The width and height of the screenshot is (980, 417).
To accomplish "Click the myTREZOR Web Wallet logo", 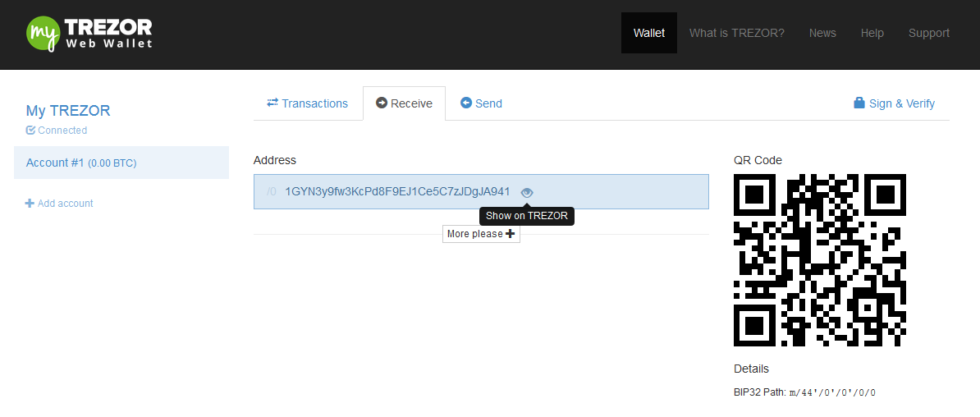I will pyautogui.click(x=89, y=33).
